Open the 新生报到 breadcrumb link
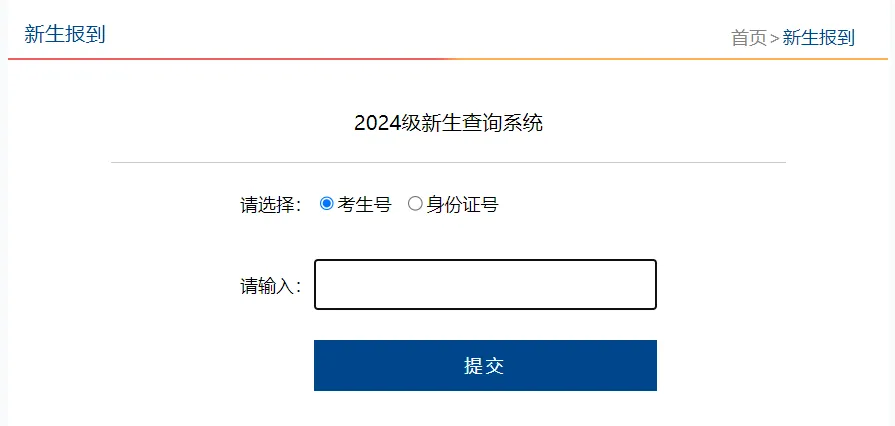895x426 pixels. [x=819, y=38]
